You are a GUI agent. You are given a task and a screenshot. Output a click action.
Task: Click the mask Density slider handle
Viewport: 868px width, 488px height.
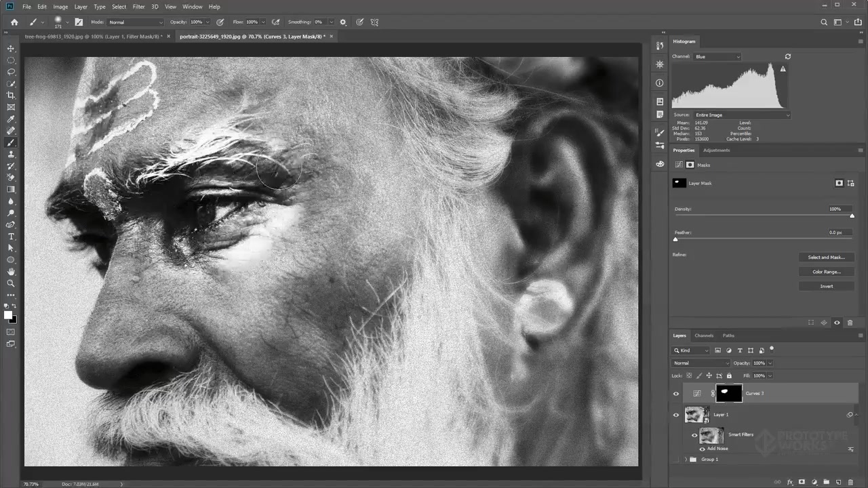coord(852,216)
